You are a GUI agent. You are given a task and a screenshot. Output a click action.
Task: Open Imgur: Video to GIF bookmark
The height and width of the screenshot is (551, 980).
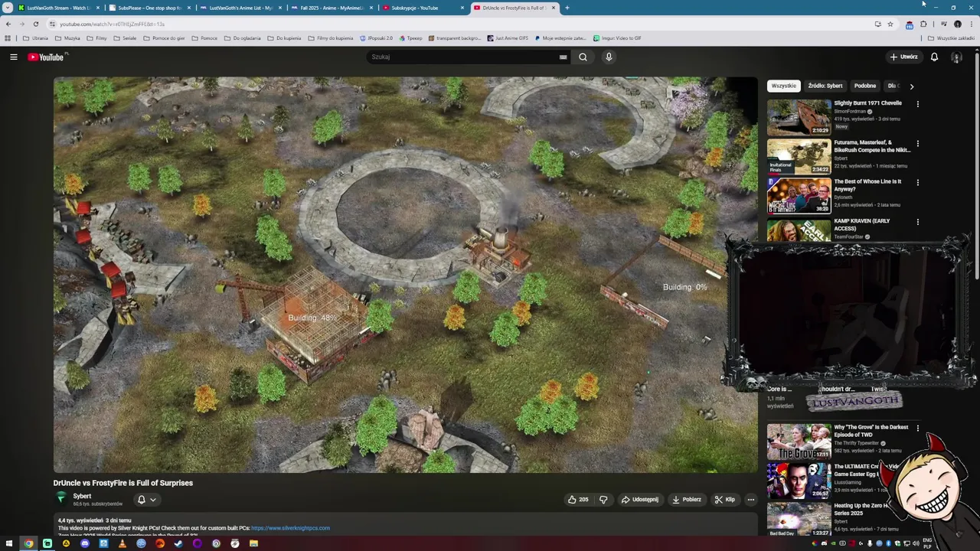(x=617, y=38)
